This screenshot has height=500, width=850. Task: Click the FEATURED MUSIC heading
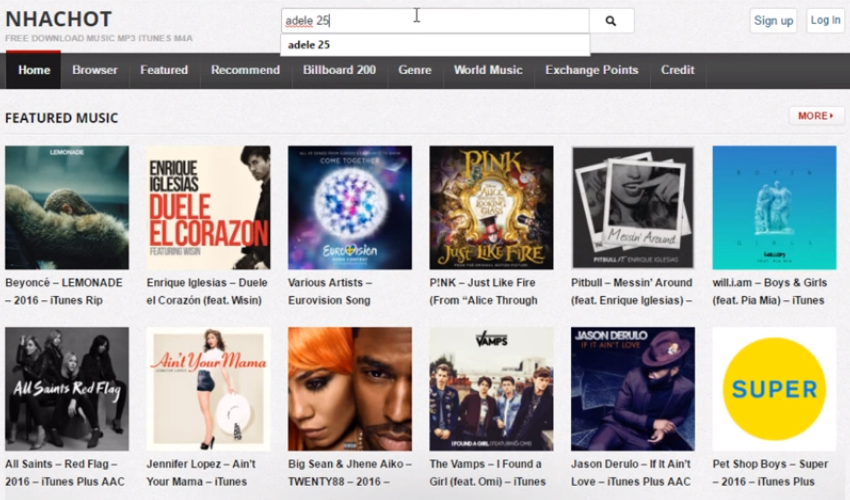pyautogui.click(x=62, y=118)
